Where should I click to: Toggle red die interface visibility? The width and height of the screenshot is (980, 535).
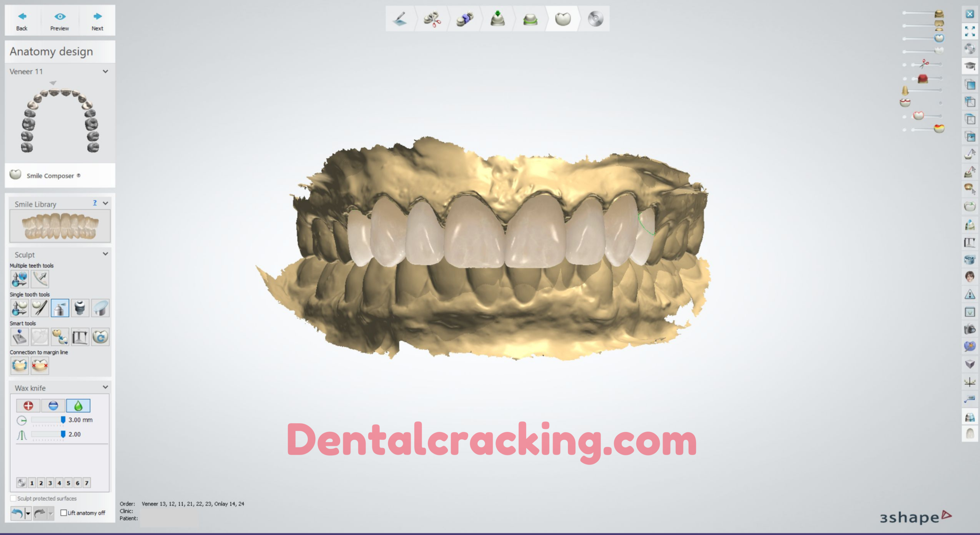click(923, 78)
